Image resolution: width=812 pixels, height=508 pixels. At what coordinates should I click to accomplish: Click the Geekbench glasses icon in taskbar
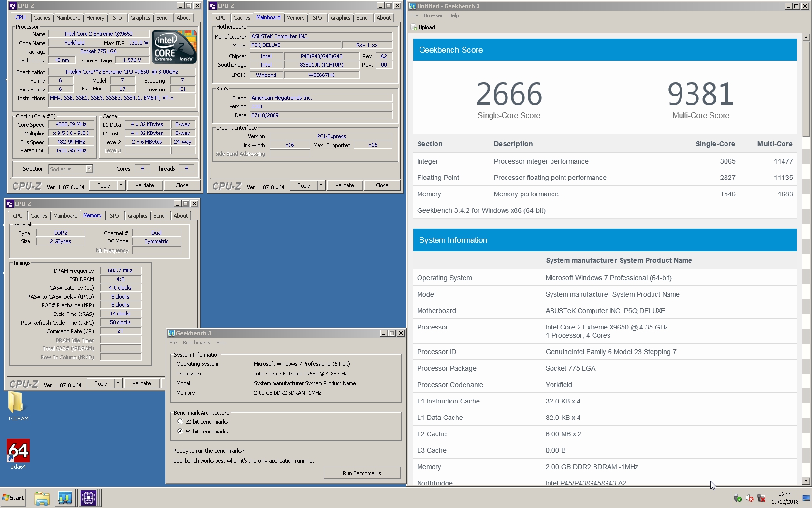coord(65,498)
